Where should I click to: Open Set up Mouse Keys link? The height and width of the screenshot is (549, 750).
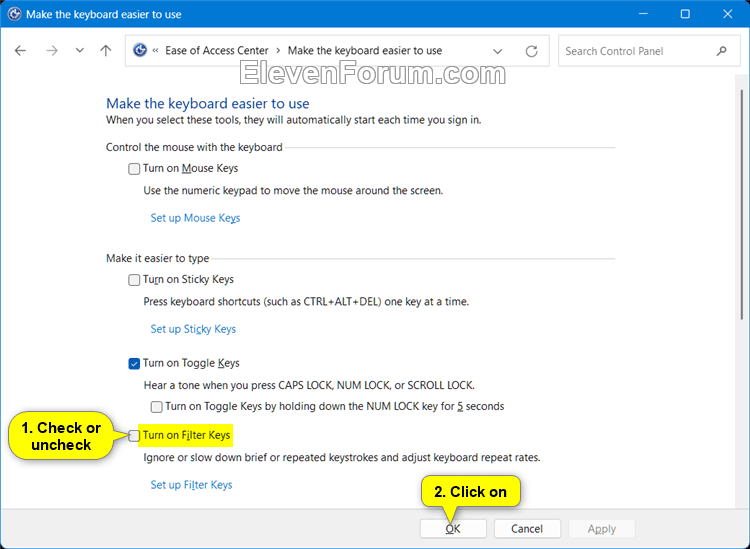pyautogui.click(x=195, y=218)
